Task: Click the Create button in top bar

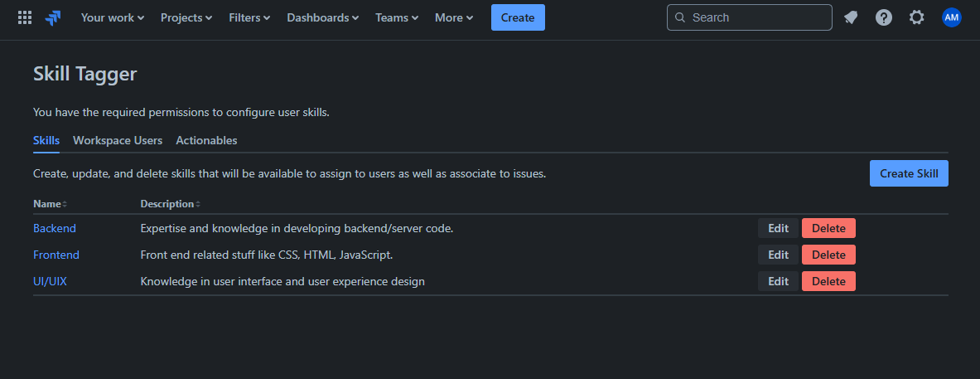Action: tap(518, 17)
